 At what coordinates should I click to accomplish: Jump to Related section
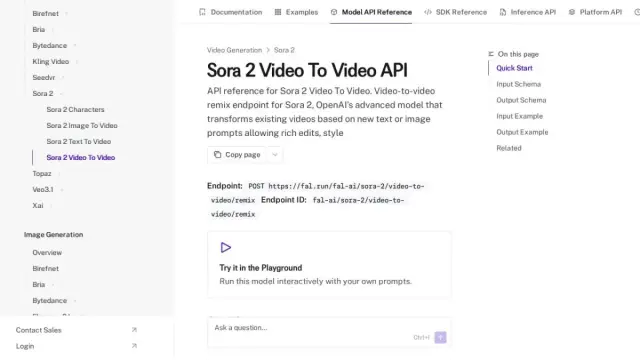pyautogui.click(x=509, y=148)
